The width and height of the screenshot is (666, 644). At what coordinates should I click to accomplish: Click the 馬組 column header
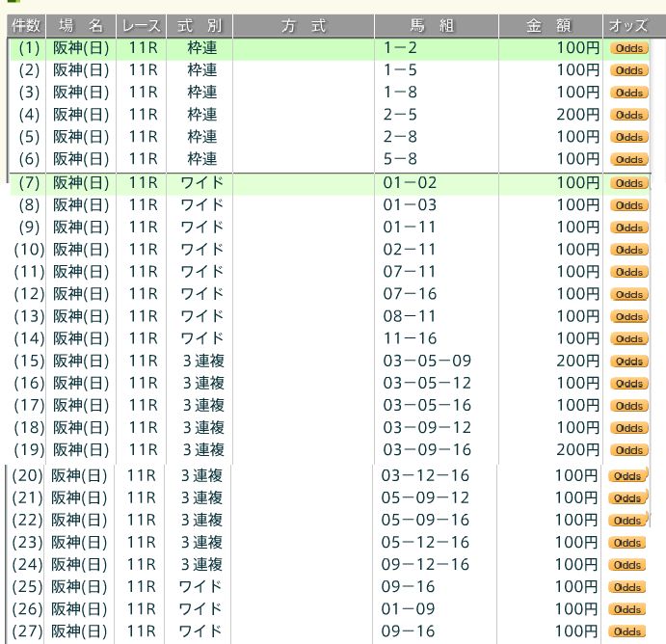click(x=436, y=26)
